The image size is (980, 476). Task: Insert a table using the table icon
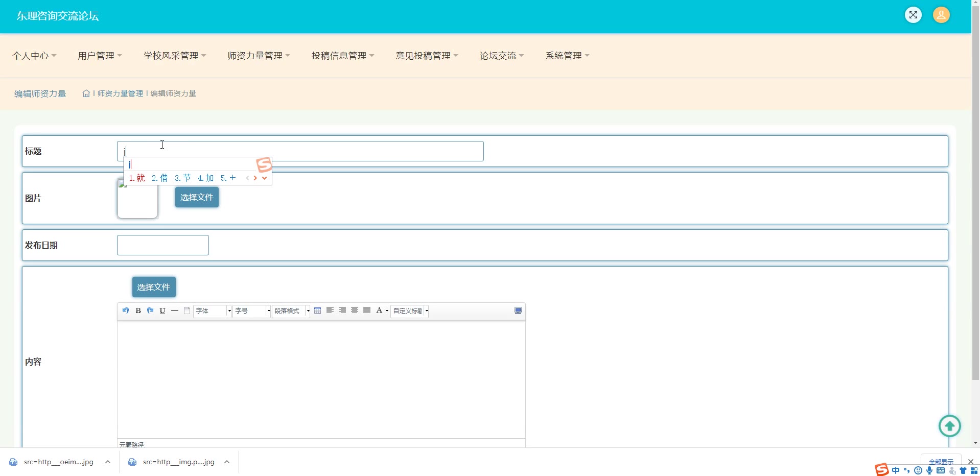318,311
